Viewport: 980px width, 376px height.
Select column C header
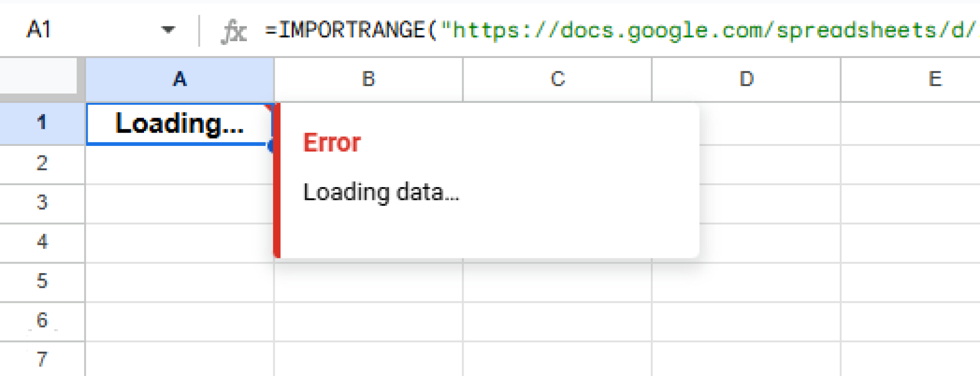tap(557, 79)
